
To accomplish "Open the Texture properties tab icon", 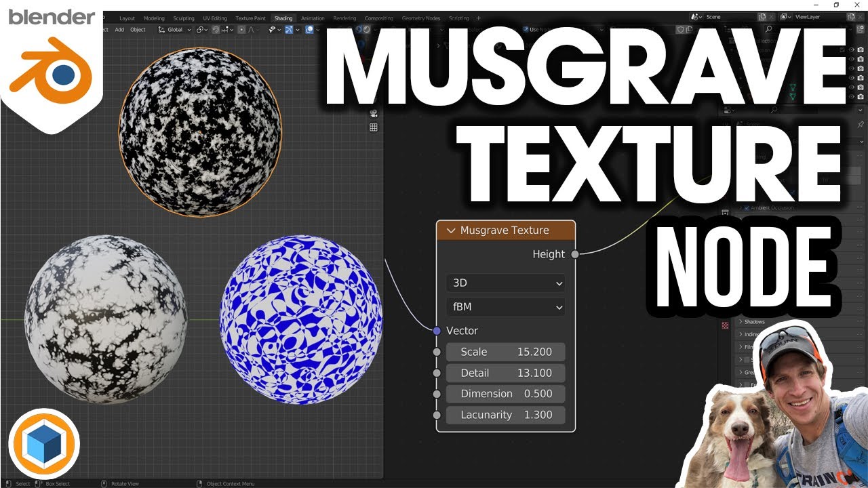I will tap(726, 325).
